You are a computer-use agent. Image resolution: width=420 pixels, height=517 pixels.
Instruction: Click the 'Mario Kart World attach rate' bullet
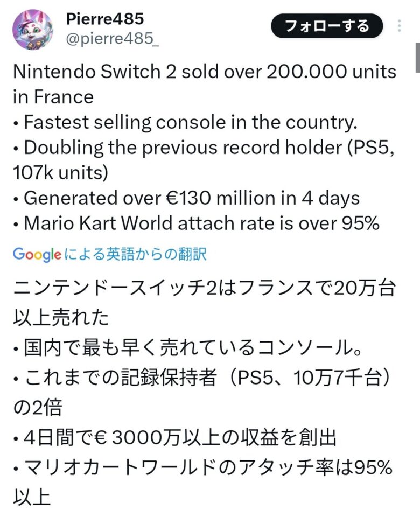(196, 223)
